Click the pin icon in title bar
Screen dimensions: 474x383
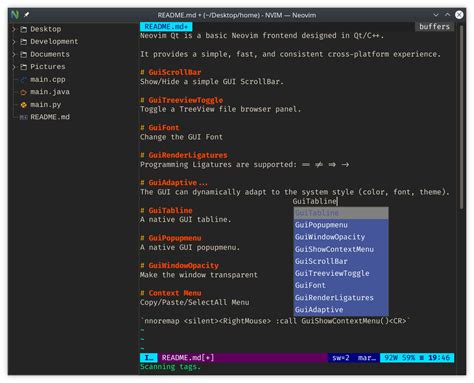(27, 15)
